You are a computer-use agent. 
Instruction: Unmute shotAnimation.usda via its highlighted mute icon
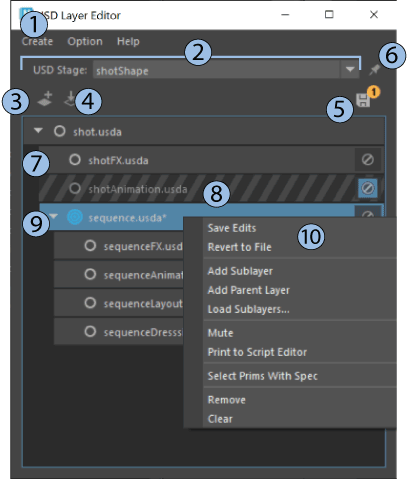368,188
